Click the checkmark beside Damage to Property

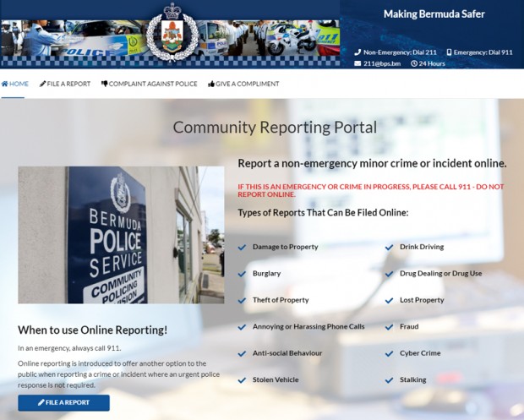243,248
